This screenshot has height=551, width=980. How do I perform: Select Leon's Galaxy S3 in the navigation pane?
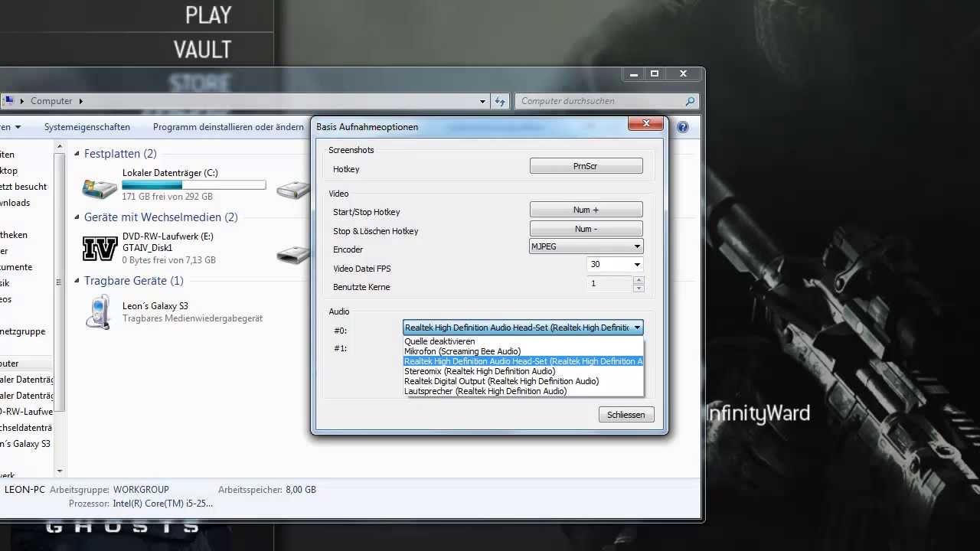(x=25, y=444)
